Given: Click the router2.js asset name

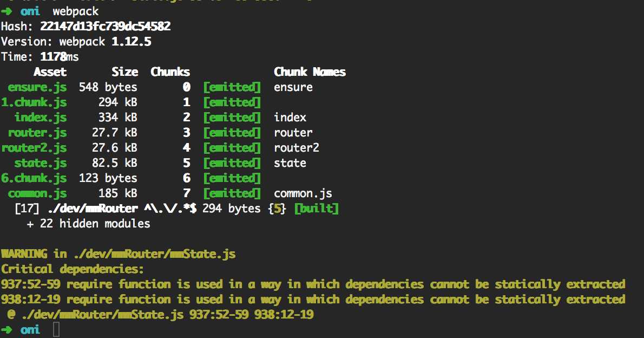Looking at the screenshot, I should coord(34,148).
